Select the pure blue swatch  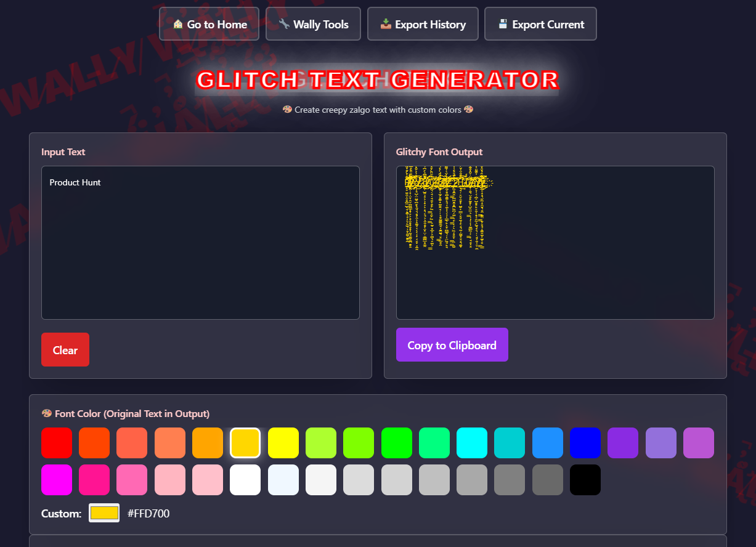(x=585, y=443)
